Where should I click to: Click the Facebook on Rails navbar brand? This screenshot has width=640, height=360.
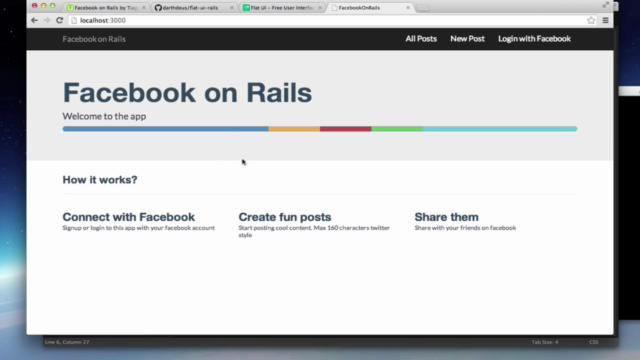click(x=94, y=39)
